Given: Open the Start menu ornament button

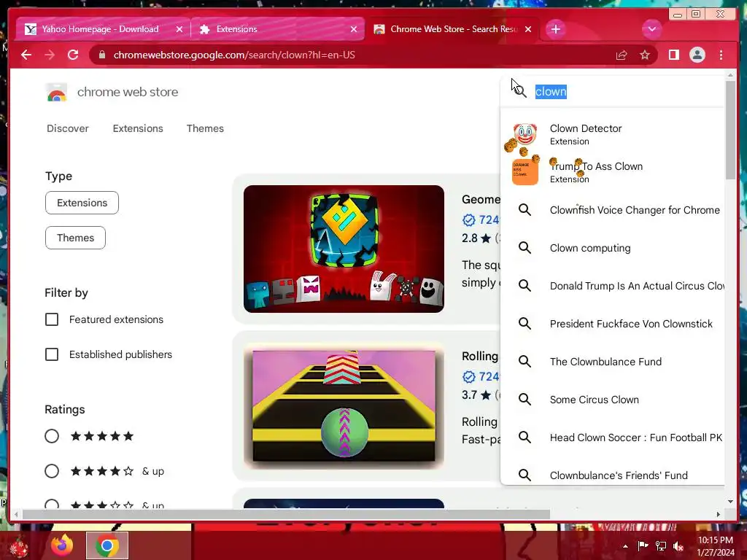Looking at the screenshot, I should 18,547.
